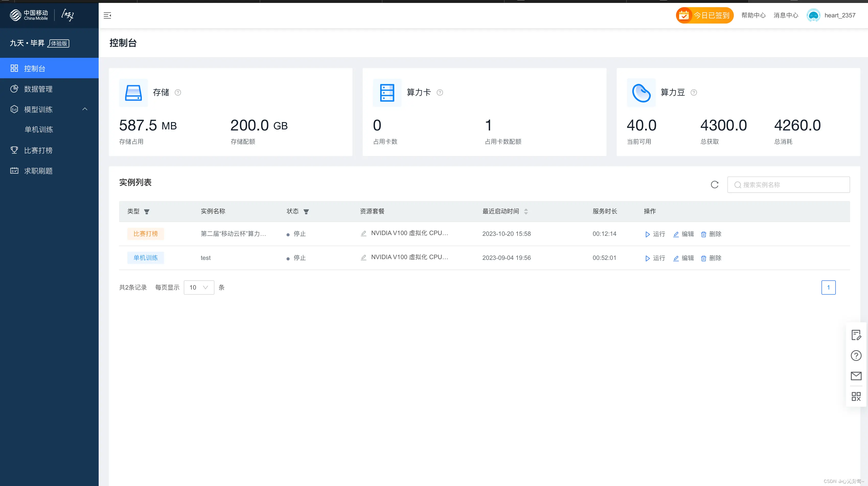The width and height of the screenshot is (868, 486).
Task: Open the mail envelope floating icon
Action: click(x=856, y=376)
